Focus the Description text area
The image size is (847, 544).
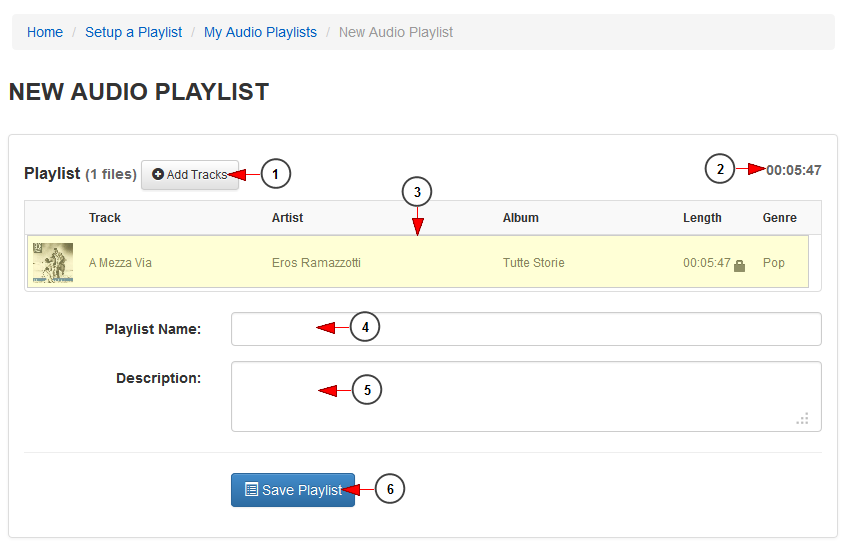(x=526, y=397)
